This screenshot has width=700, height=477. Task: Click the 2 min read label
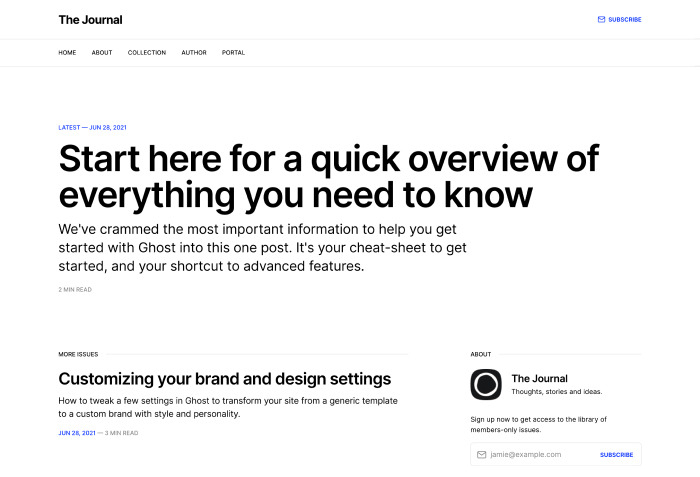point(76,289)
